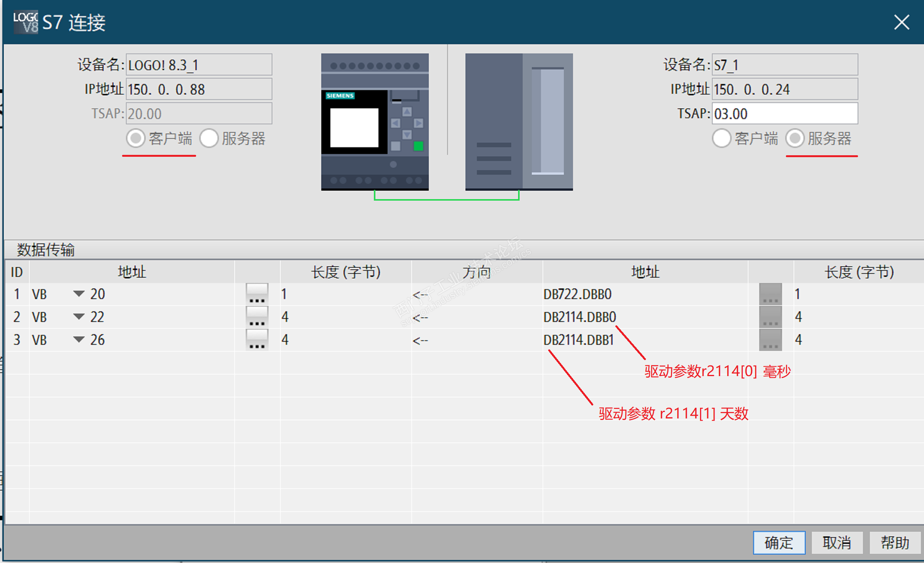
Task: Open address browse button for row 2
Action: [257, 317]
